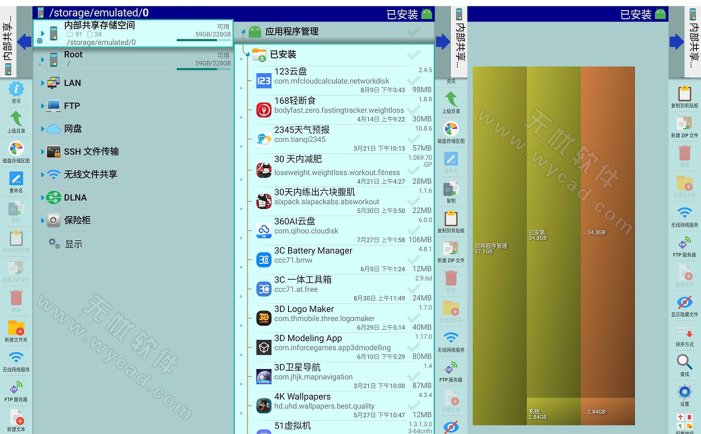Select the orange 34.3GB treemap block
Image resolution: width=701 pixels, height=434 pixels.
pyautogui.click(x=608, y=232)
